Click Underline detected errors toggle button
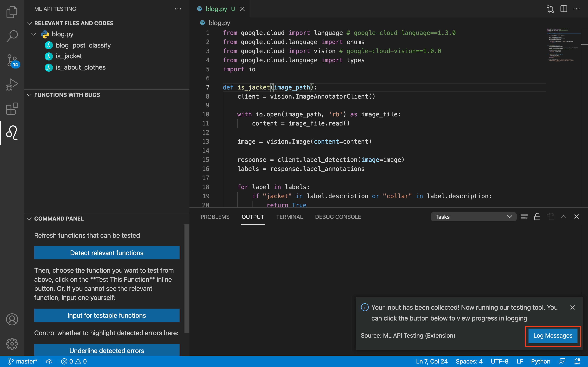 point(107,350)
